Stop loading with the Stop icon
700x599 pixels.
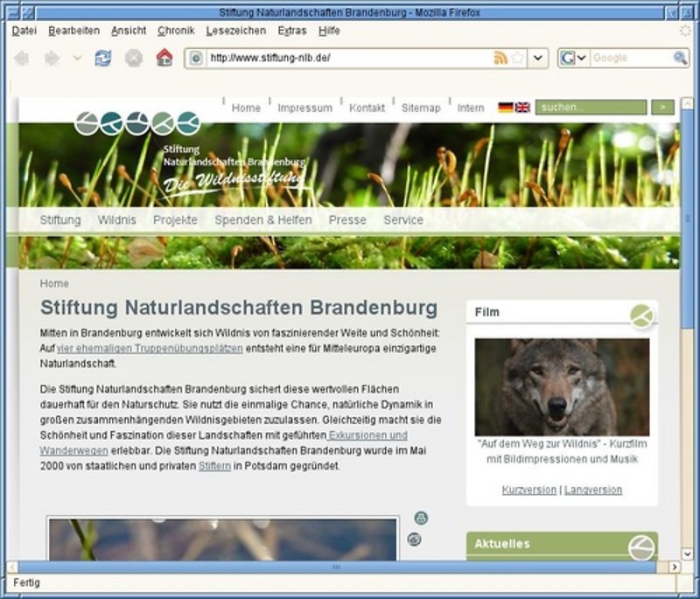coord(134,58)
